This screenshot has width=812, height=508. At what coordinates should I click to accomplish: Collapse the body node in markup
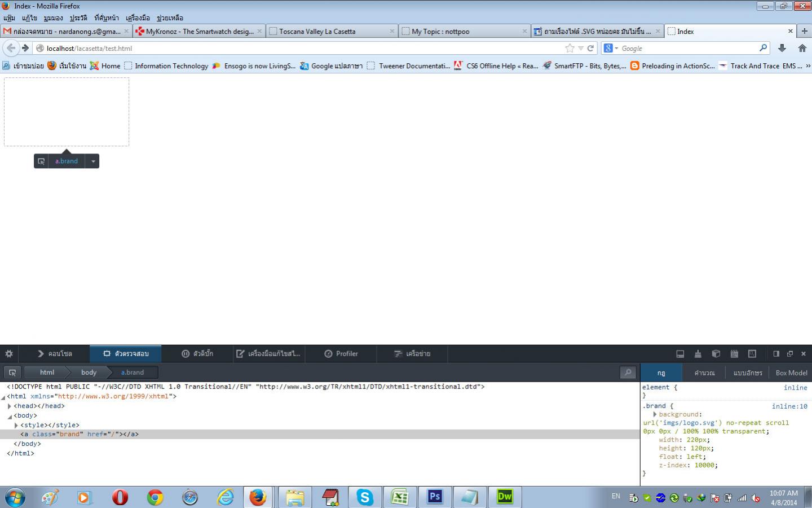(x=10, y=416)
